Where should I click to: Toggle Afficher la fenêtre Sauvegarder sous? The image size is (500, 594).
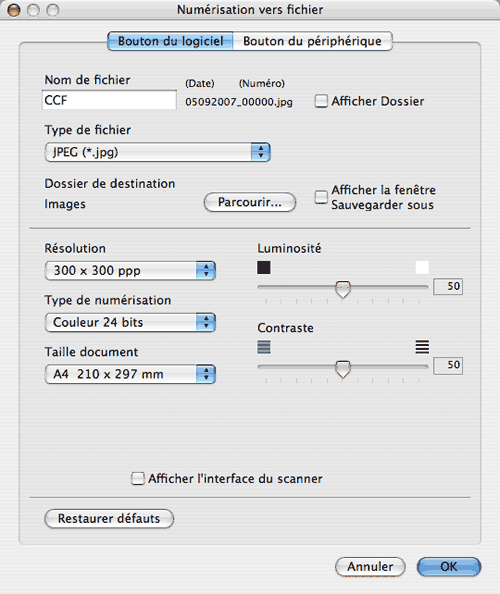pyautogui.click(x=321, y=197)
